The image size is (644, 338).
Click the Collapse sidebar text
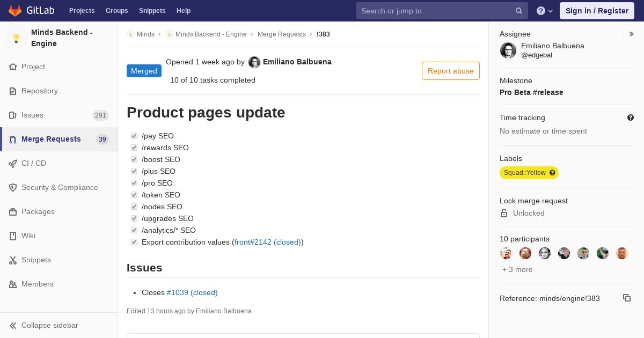point(50,326)
